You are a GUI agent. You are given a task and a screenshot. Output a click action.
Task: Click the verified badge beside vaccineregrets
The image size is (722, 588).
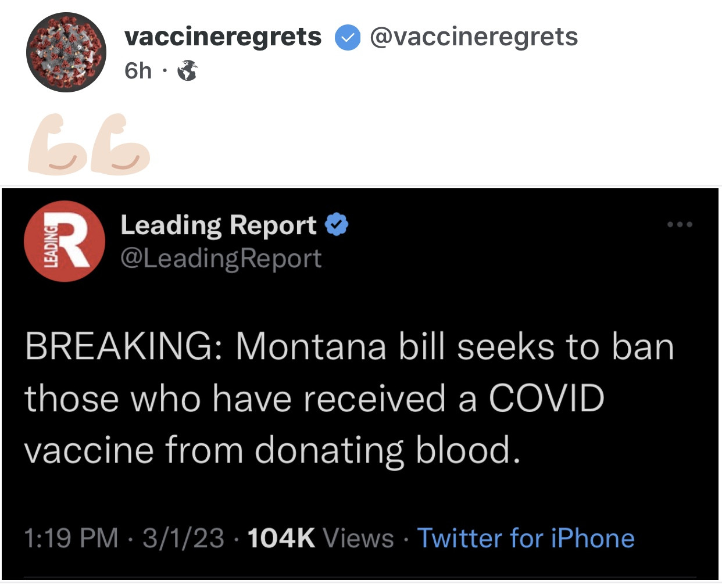(347, 38)
